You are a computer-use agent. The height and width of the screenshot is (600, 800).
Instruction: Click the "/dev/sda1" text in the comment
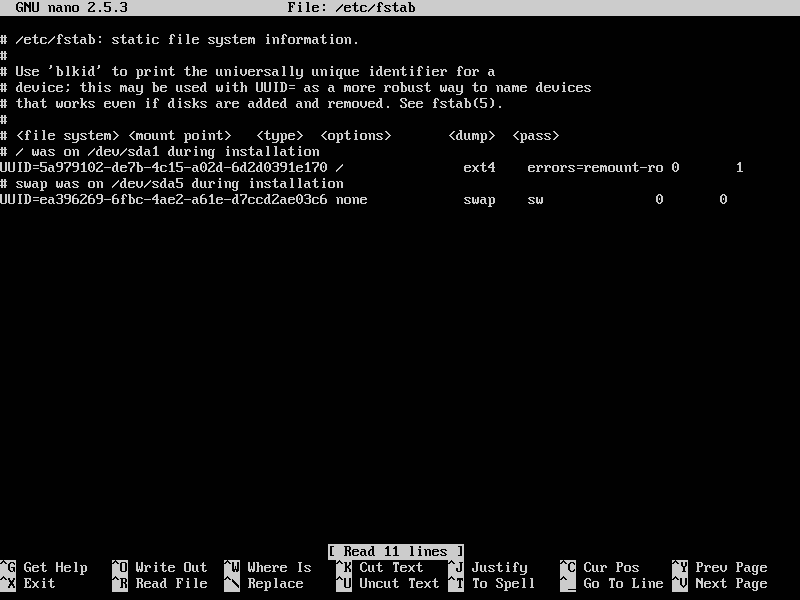(123, 152)
